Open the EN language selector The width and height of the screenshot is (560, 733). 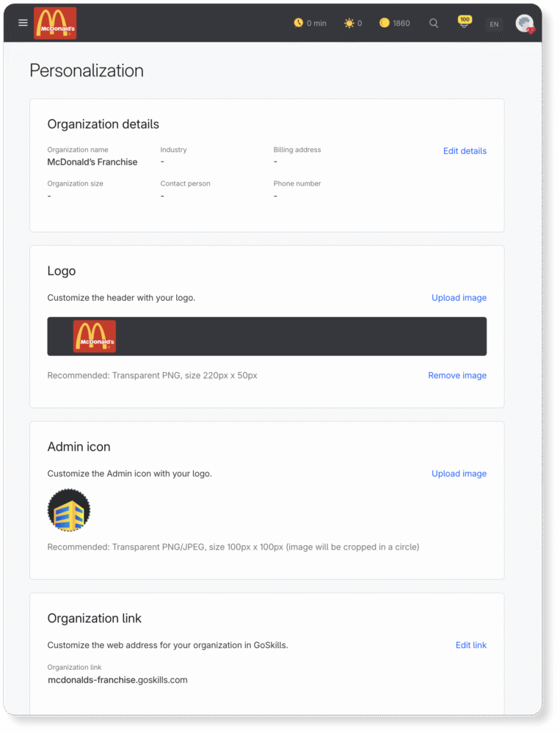click(494, 23)
